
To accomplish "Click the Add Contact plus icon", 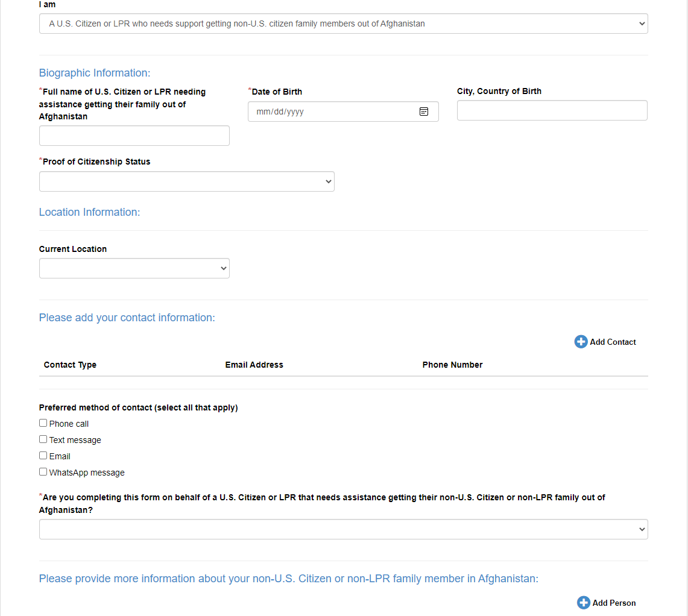I will [581, 342].
